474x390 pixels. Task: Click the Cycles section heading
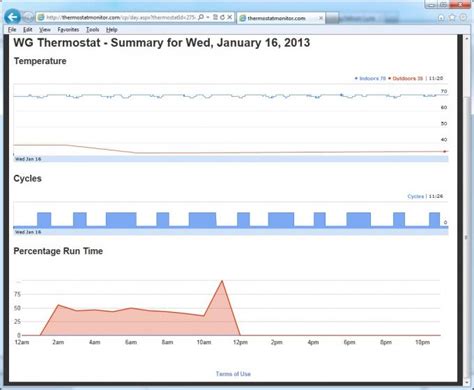click(x=27, y=178)
